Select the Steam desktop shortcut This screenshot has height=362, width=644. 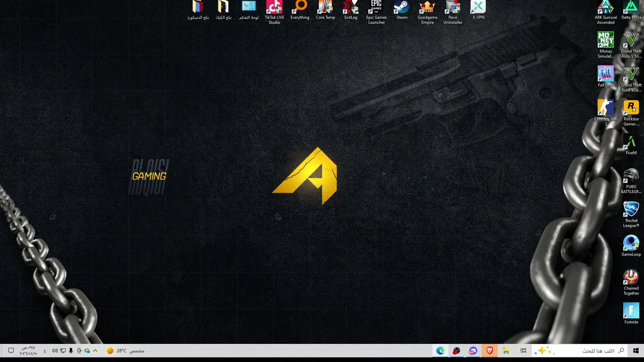[x=401, y=11]
